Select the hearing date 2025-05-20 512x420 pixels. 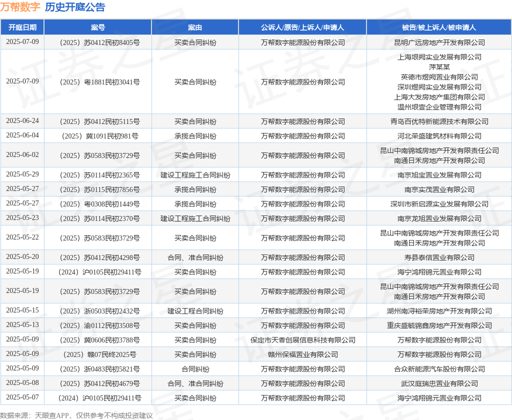(x=22, y=257)
